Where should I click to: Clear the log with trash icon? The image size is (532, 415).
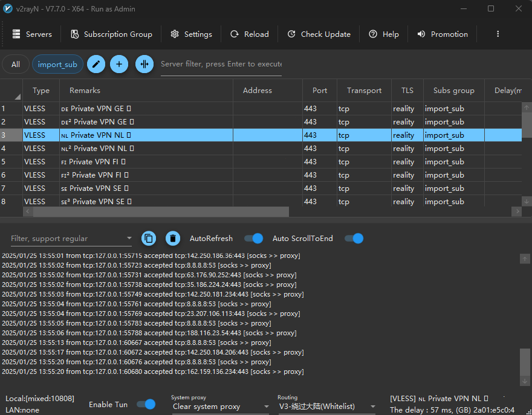coord(173,239)
